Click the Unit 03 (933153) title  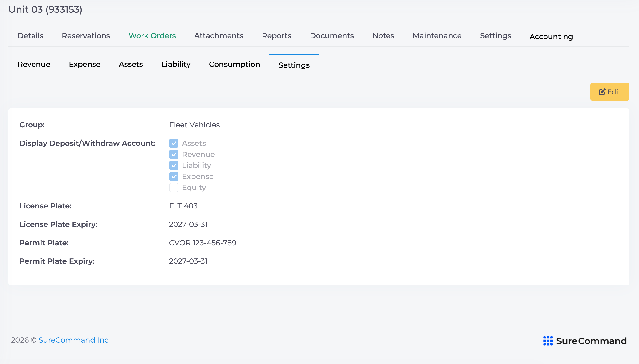[45, 9]
